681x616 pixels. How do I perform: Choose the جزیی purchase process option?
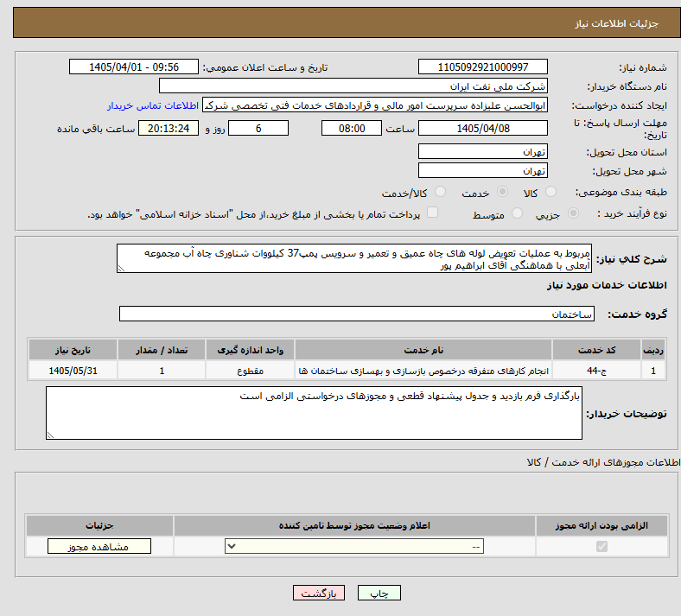[573, 213]
